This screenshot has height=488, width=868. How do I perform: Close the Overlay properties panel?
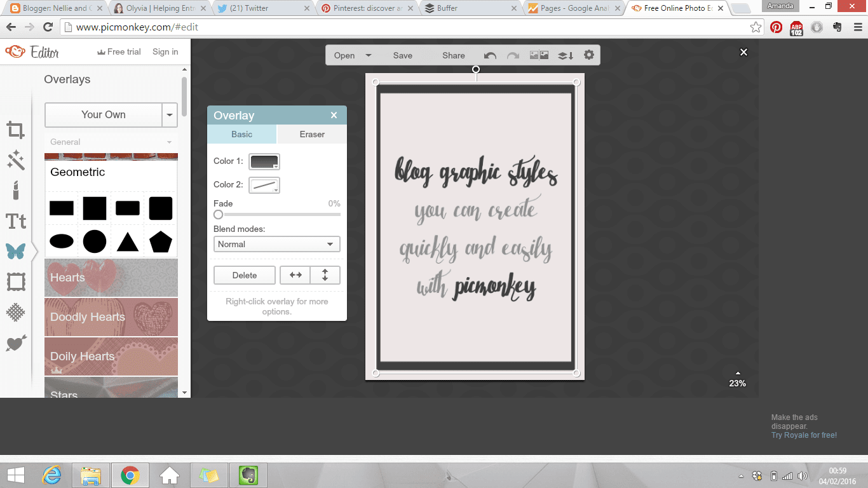click(x=334, y=115)
